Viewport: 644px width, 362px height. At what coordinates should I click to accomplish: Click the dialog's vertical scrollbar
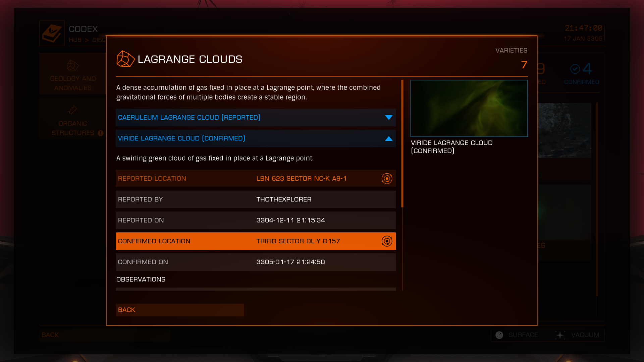[x=402, y=144]
